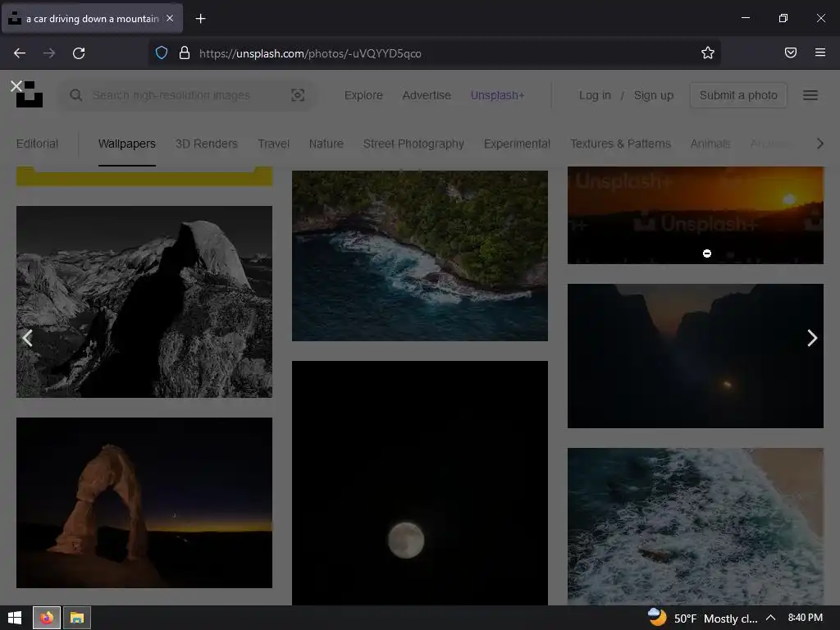Click the browser Back arrow
The image size is (840, 630).
tap(20, 53)
